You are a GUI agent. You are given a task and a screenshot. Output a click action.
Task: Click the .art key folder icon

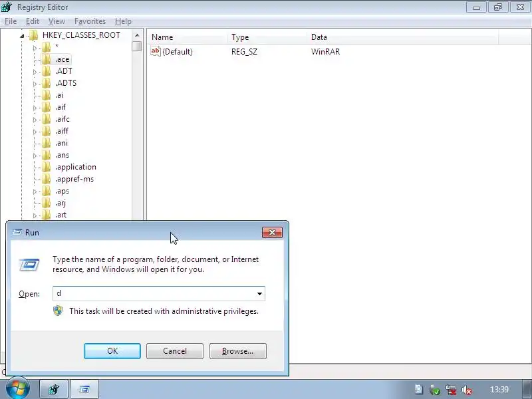pyautogui.click(x=46, y=215)
